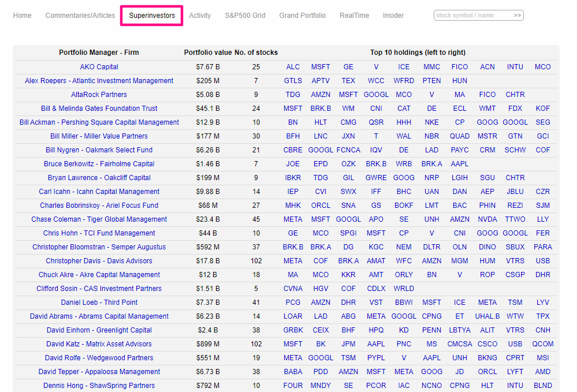Open Chris Hohn - TCI Fund Management
The image size is (577, 392).
[99, 233]
